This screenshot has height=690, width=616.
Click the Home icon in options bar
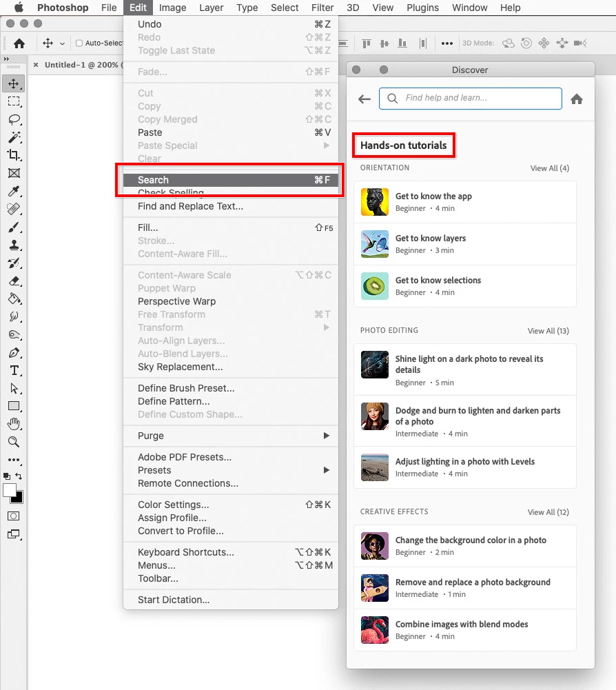(19, 43)
